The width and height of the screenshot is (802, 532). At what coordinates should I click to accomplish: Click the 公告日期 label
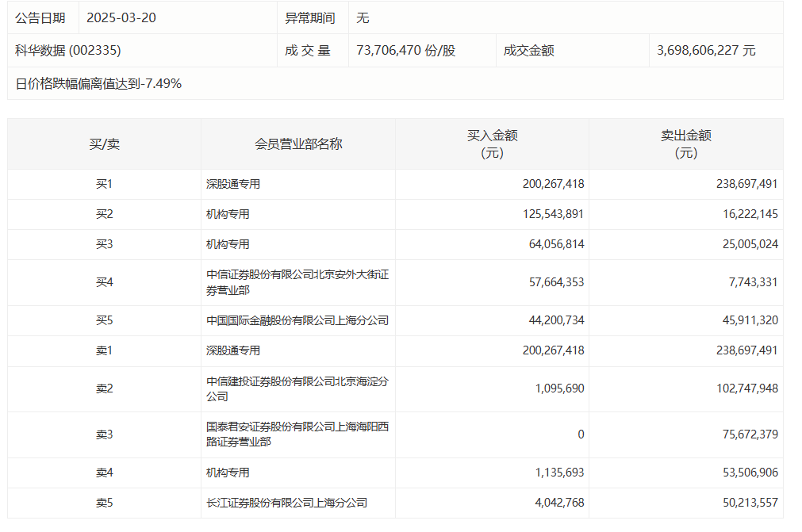click(x=40, y=18)
